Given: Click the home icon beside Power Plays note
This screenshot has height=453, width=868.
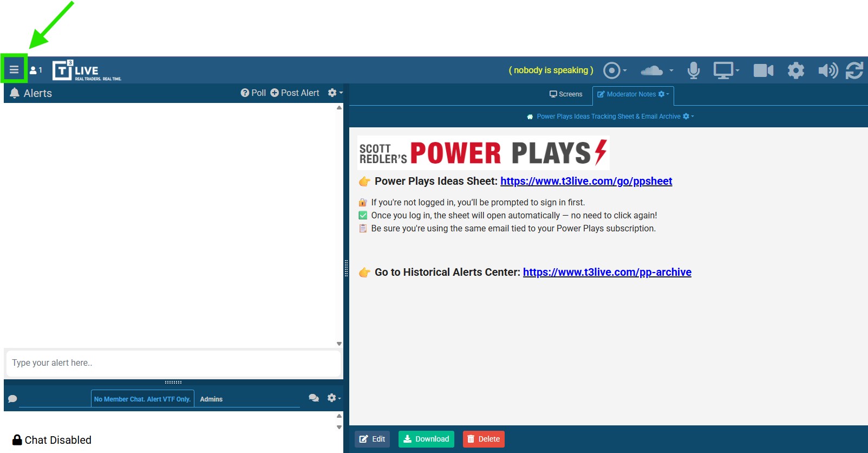Looking at the screenshot, I should pos(530,117).
